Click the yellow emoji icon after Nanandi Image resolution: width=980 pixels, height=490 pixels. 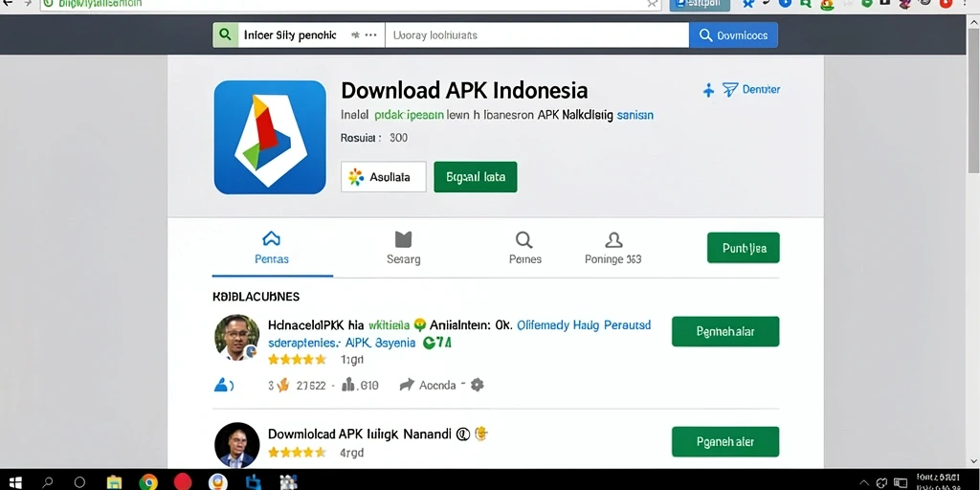(x=480, y=434)
